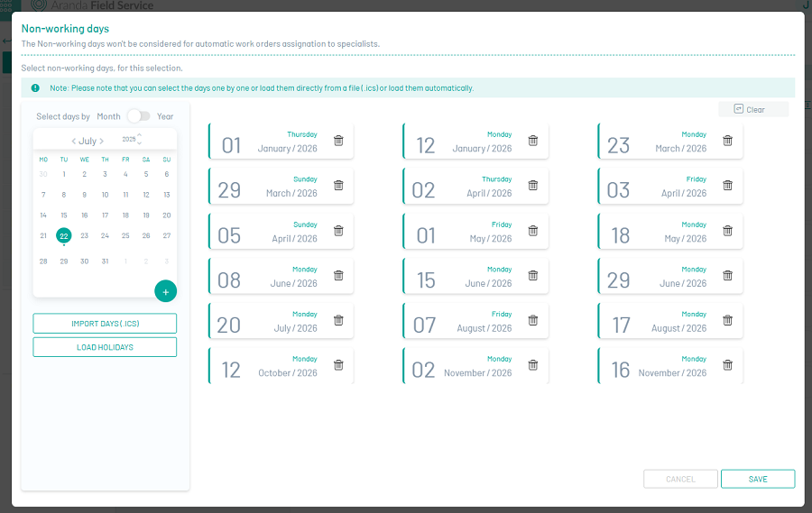Save the non-working days
Viewport: 812px width, 513px height.
(x=757, y=479)
